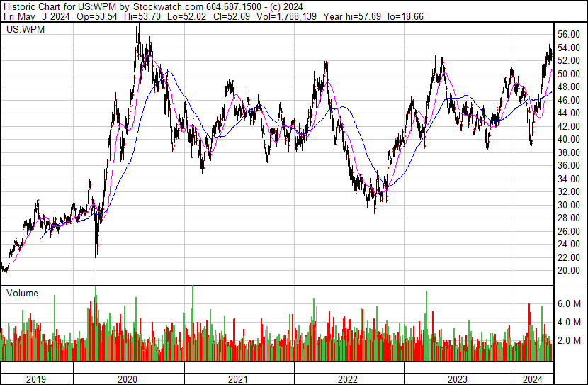The height and width of the screenshot is (385, 588).
Task: Click the year low 'lo=18.66' value
Action: tap(405, 16)
